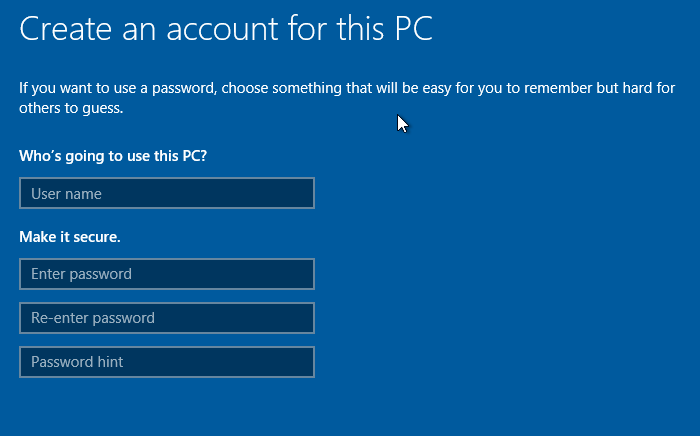Click the word "password," in the instructions
The image size is (700, 436).
tap(184, 88)
